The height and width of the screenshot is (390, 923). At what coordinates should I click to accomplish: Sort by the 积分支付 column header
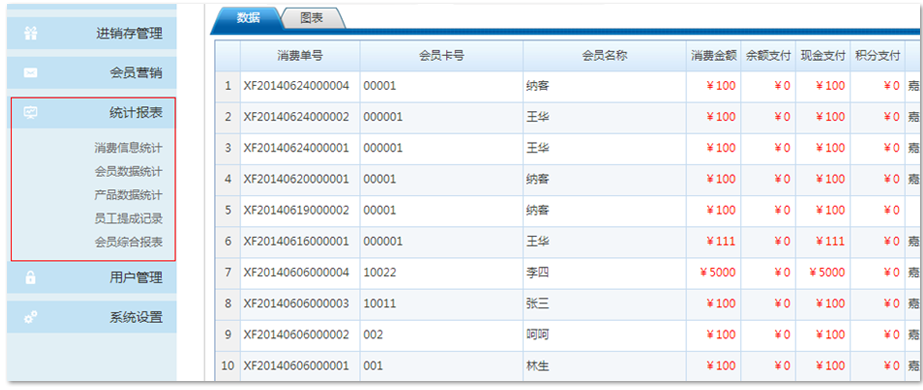tap(878, 56)
